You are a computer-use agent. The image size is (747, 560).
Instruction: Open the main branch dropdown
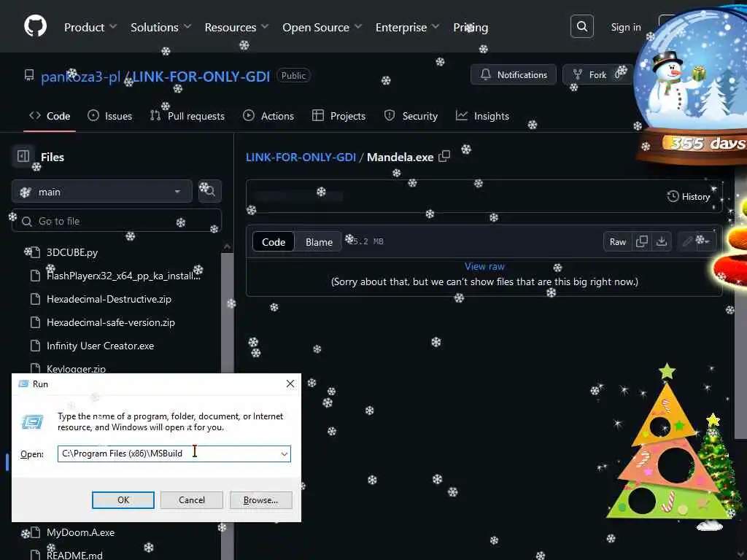click(102, 192)
